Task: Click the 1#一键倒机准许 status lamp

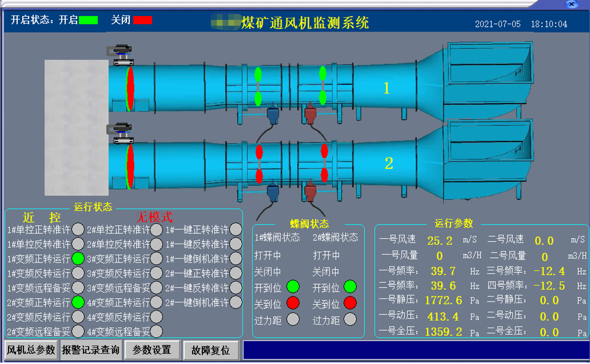Action: pyautogui.click(x=236, y=259)
